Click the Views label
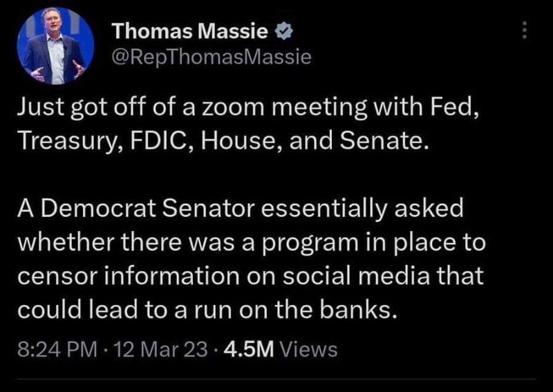 coord(307,349)
